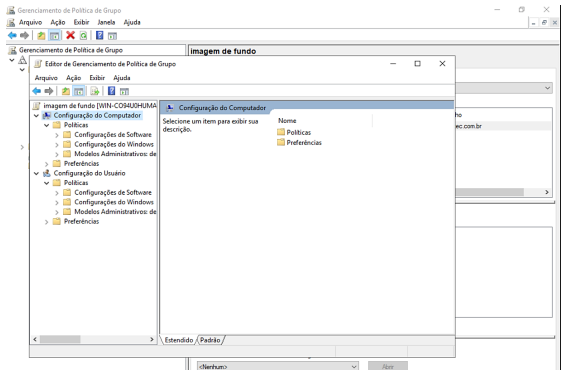Open Help icon in main toolbar

(99, 35)
